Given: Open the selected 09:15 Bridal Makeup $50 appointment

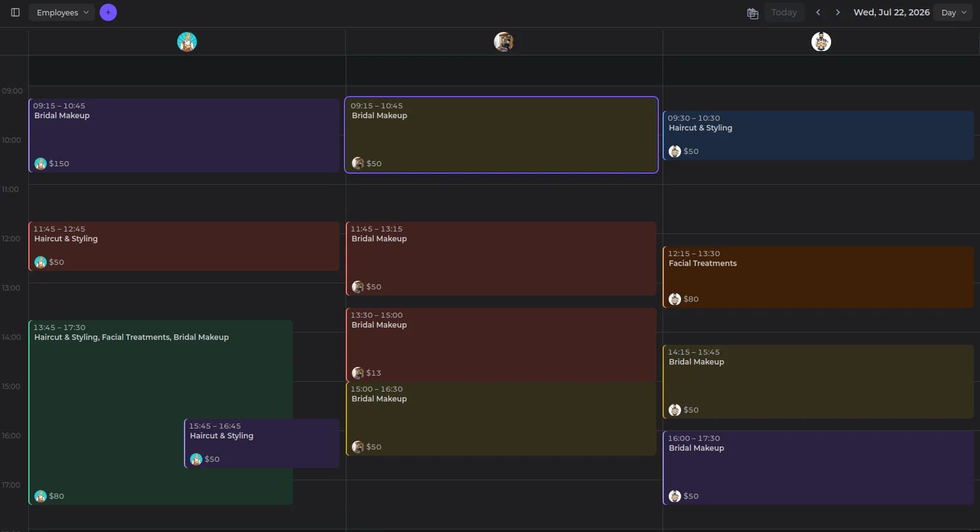Looking at the screenshot, I should click(501, 135).
